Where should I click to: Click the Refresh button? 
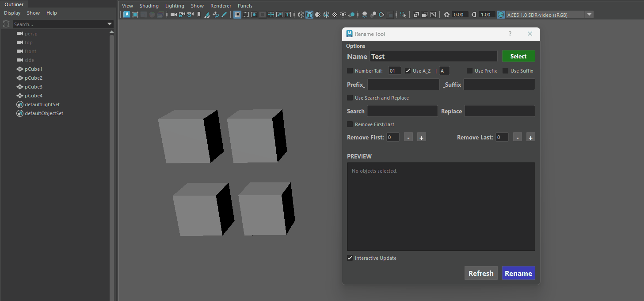[x=481, y=273]
